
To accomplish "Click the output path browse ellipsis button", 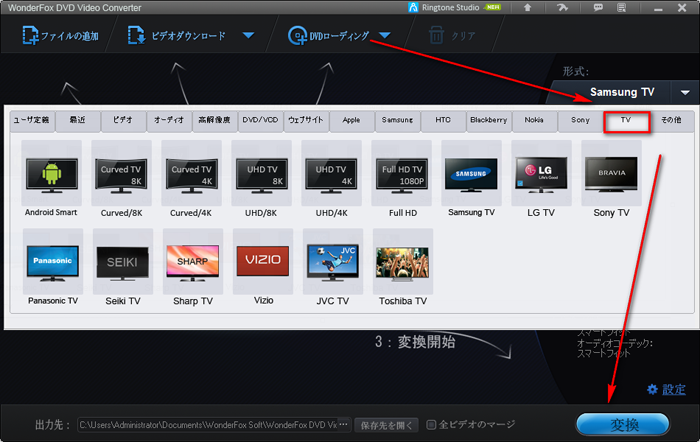I will pyautogui.click(x=344, y=425).
